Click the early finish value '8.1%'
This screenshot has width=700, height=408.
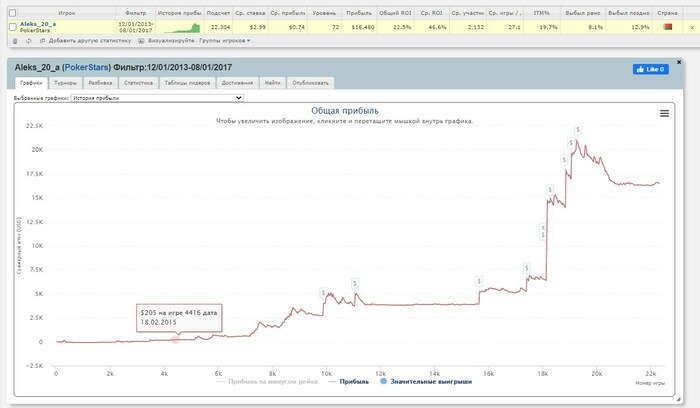tap(595, 27)
